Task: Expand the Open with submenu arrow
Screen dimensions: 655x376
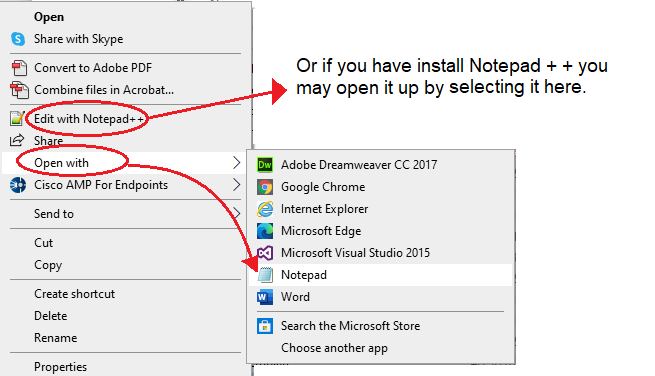Action: point(236,163)
